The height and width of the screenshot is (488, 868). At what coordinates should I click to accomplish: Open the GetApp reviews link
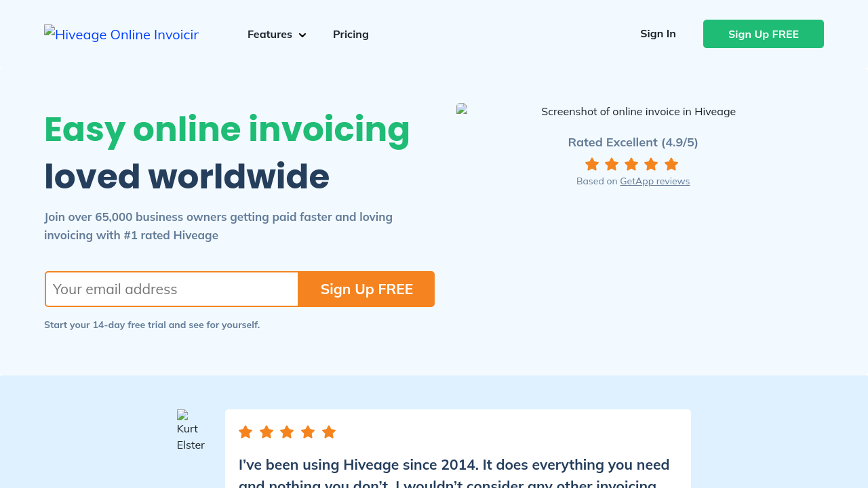[654, 181]
